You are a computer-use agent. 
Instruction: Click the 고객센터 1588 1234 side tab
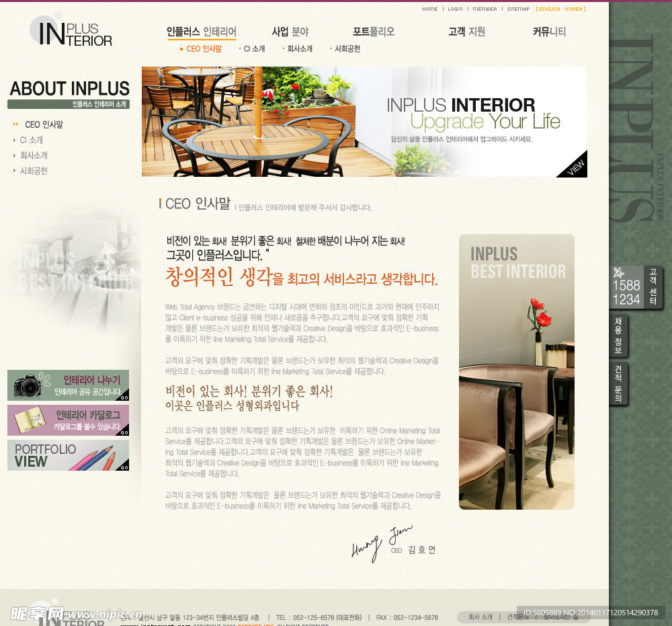point(636,287)
